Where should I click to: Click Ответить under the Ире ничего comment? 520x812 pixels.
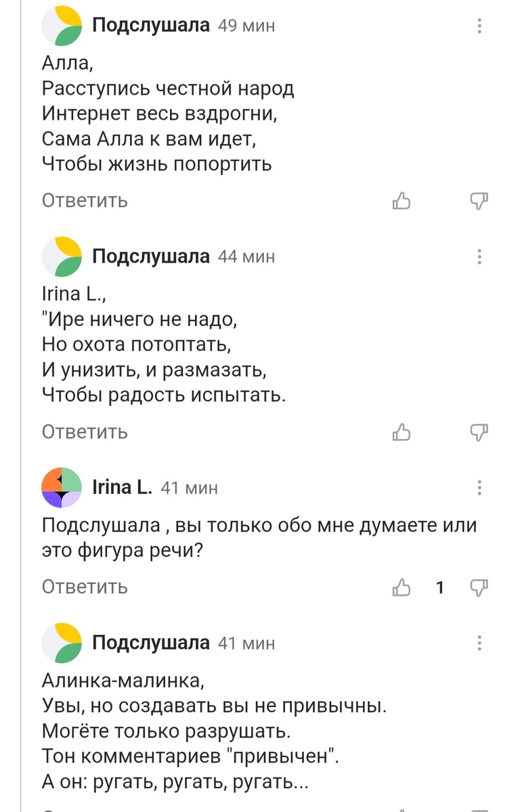pyautogui.click(x=84, y=431)
